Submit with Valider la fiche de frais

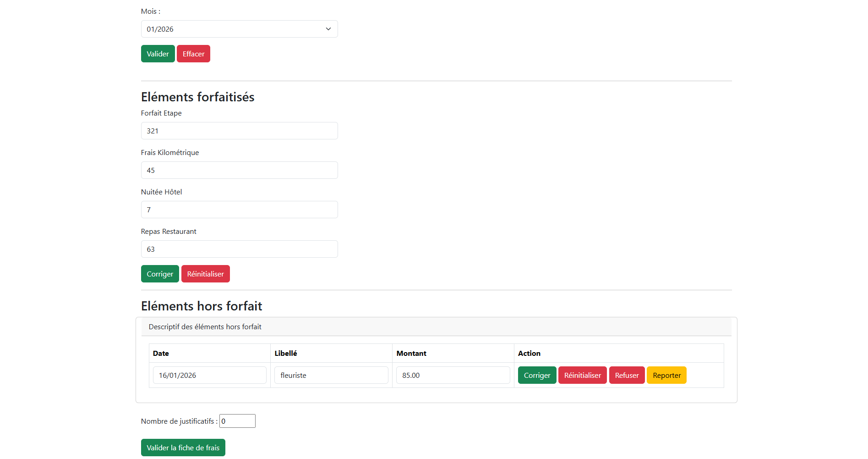pos(183,448)
